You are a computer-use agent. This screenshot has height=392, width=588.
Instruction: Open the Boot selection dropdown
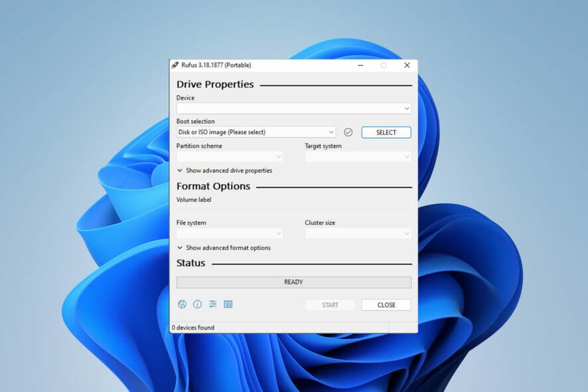pyautogui.click(x=256, y=132)
